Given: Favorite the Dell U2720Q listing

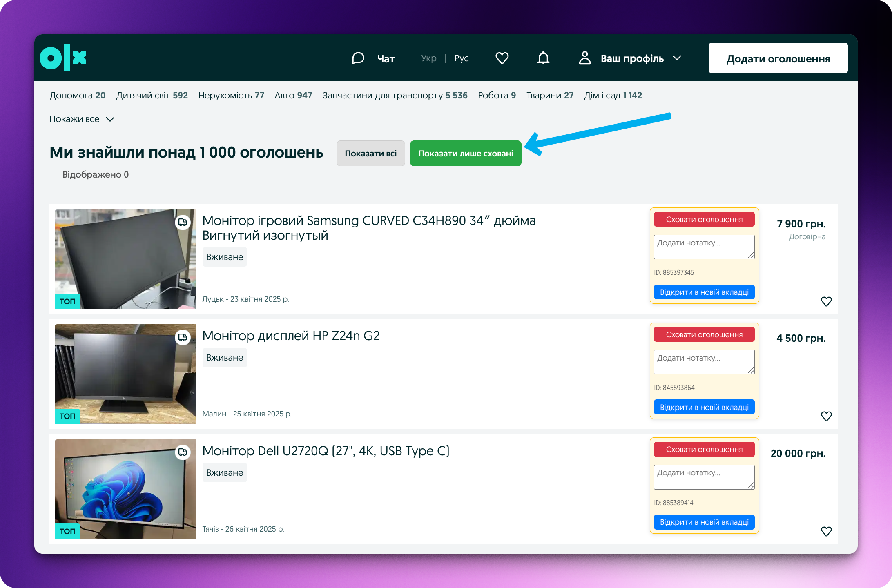Looking at the screenshot, I should tap(826, 531).
